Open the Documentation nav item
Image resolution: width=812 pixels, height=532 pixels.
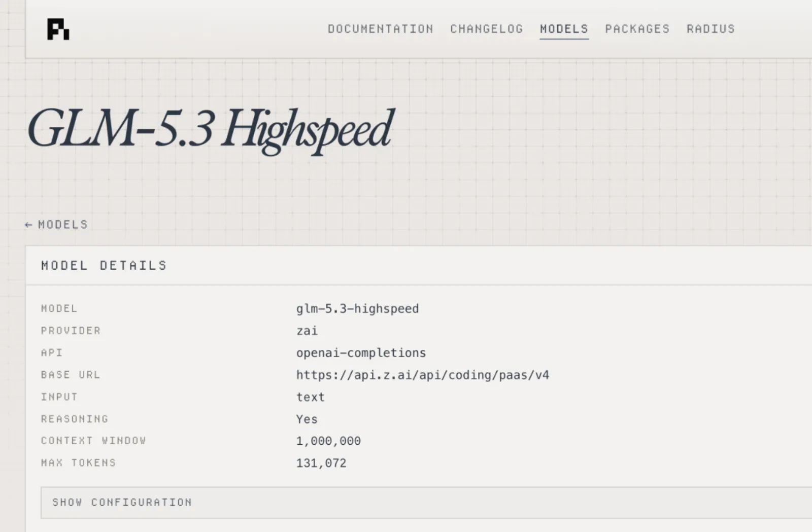(381, 29)
